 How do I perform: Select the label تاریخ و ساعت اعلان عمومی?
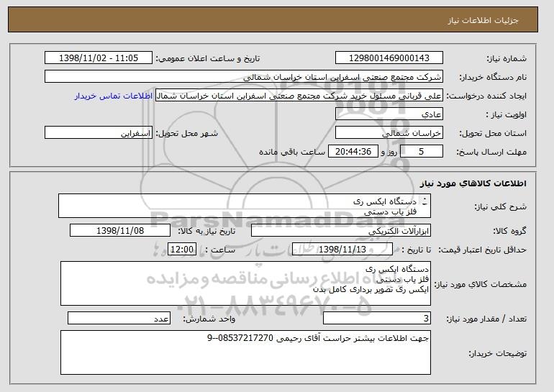click(208, 58)
